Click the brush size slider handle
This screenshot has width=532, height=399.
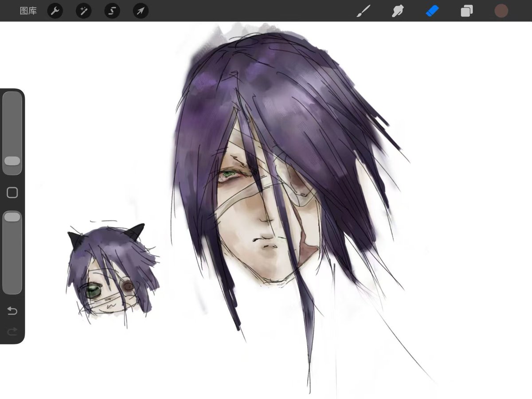pos(12,161)
